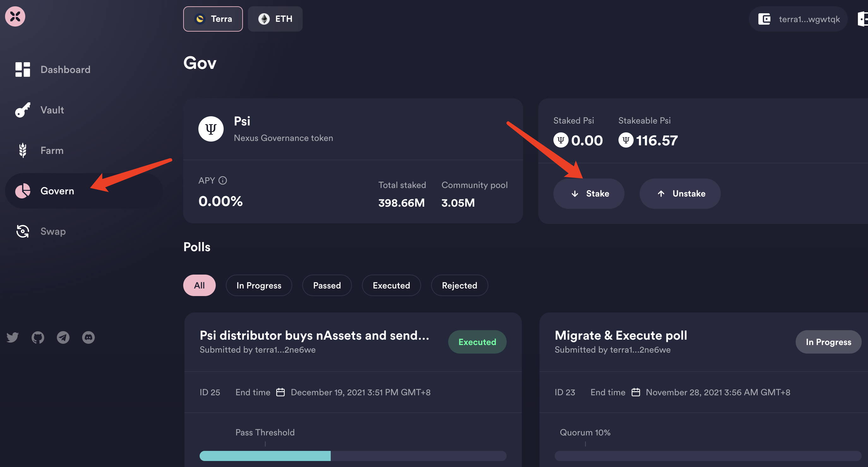Click the Nexus logo icon
This screenshot has width=868, height=467.
pos(15,16)
